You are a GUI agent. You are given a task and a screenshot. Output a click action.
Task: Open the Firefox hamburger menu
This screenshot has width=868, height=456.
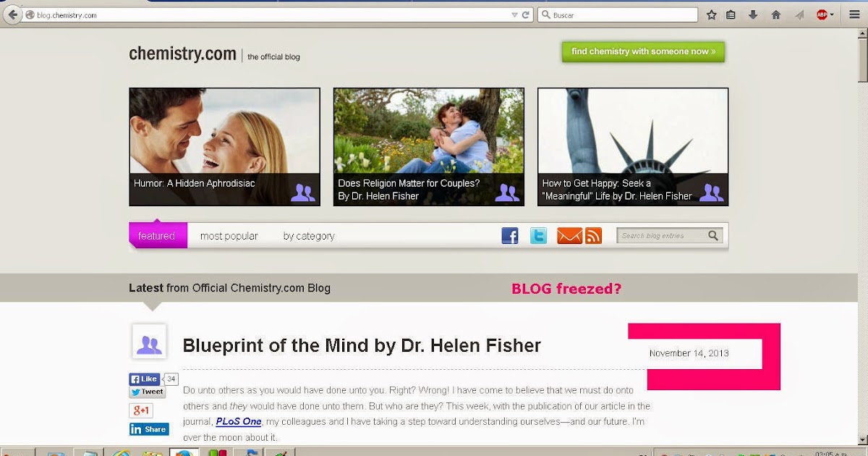(854, 14)
